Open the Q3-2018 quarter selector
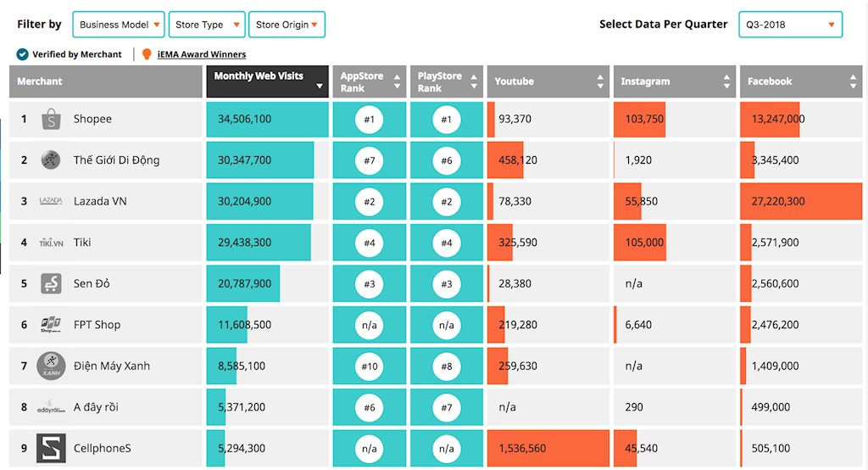Viewport: 868px width, 470px height. tap(790, 25)
